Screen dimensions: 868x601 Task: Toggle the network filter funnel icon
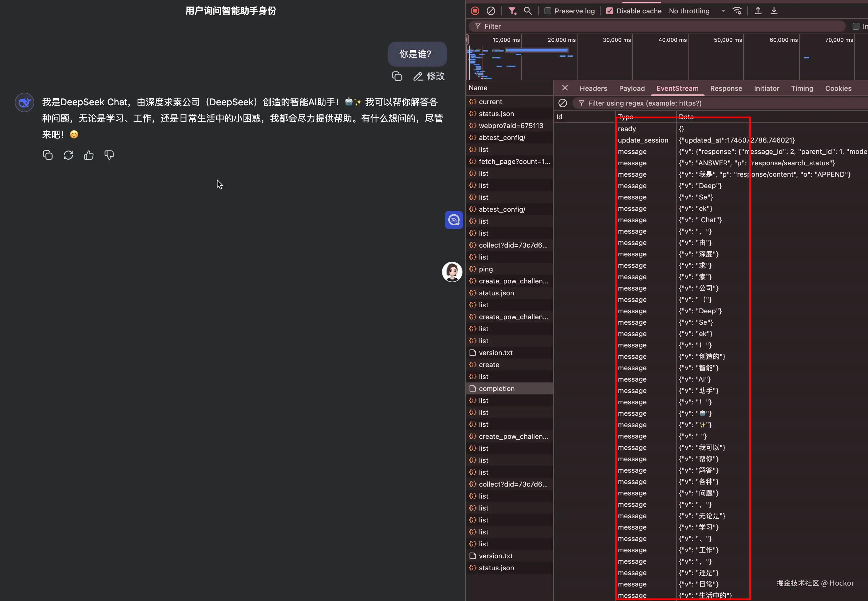[512, 11]
